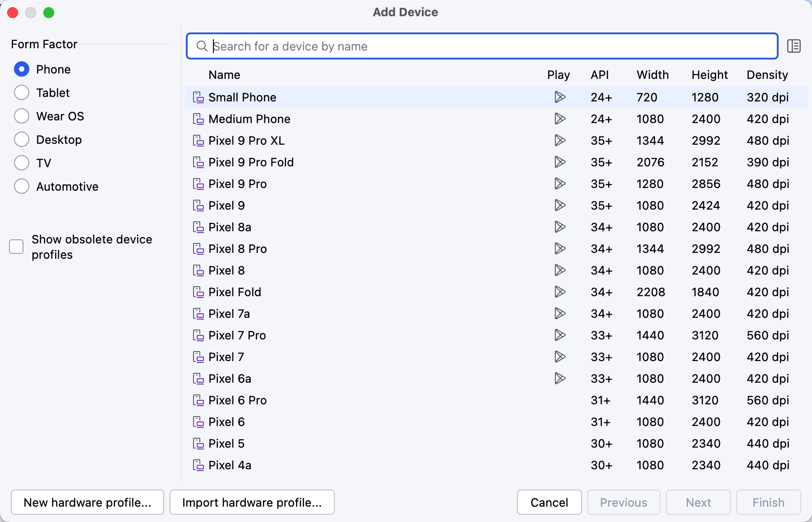Click the Finish button
Image resolution: width=812 pixels, height=522 pixels.
769,502
